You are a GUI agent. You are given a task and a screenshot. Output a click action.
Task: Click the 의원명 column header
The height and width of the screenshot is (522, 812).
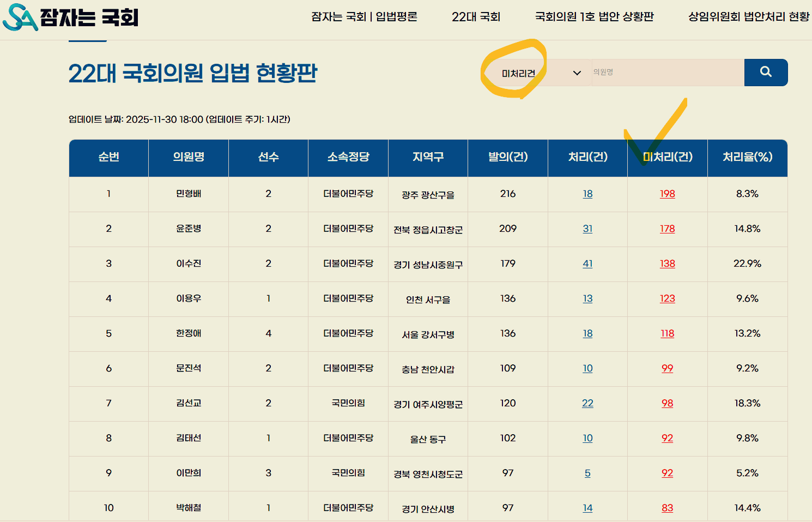189,157
